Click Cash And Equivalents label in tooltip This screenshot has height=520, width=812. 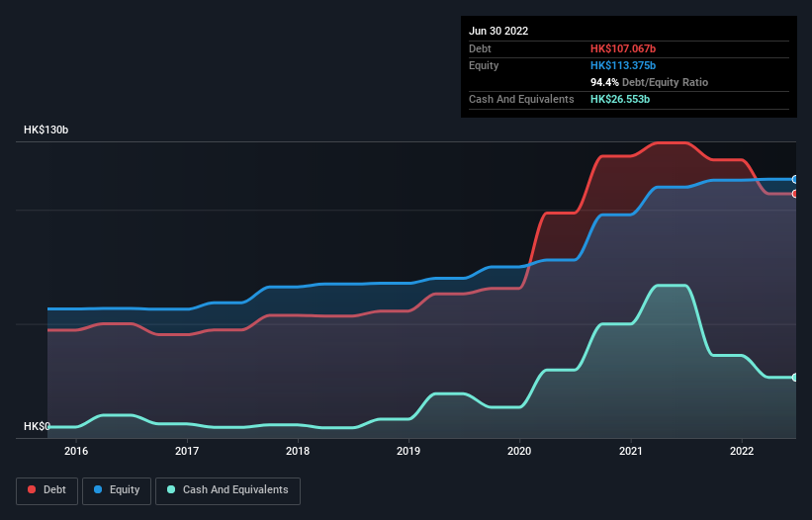(x=521, y=99)
